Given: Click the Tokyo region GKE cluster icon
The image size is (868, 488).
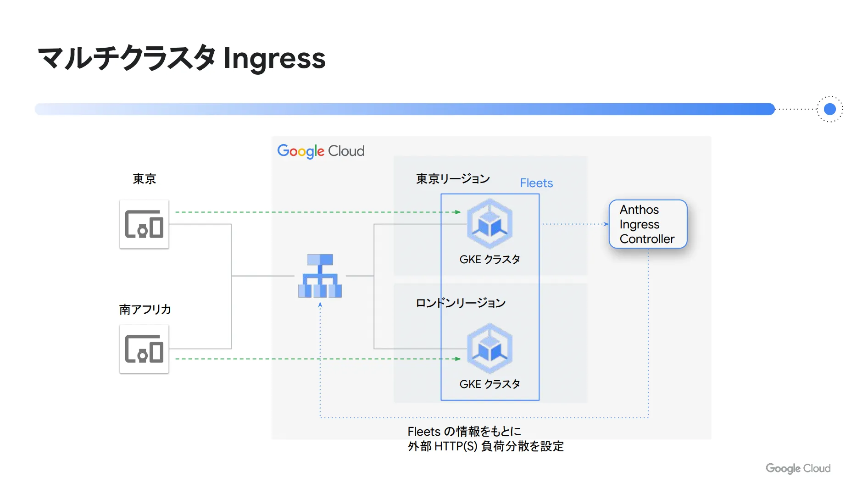Looking at the screenshot, I should click(490, 224).
